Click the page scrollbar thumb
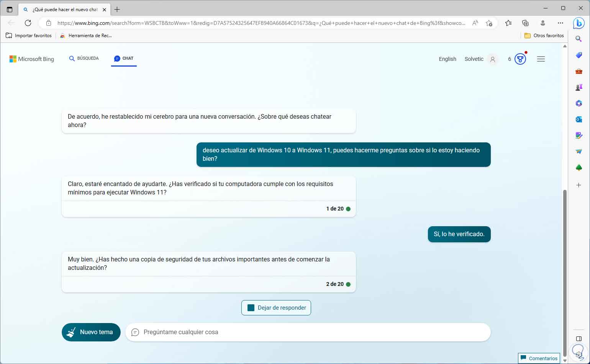The image size is (590, 364). pyautogui.click(x=565, y=273)
